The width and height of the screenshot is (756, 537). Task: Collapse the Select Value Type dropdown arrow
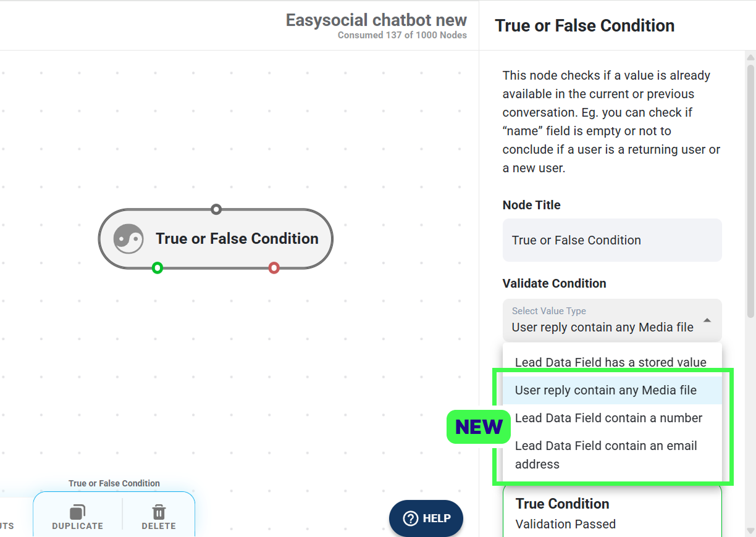pyautogui.click(x=707, y=320)
